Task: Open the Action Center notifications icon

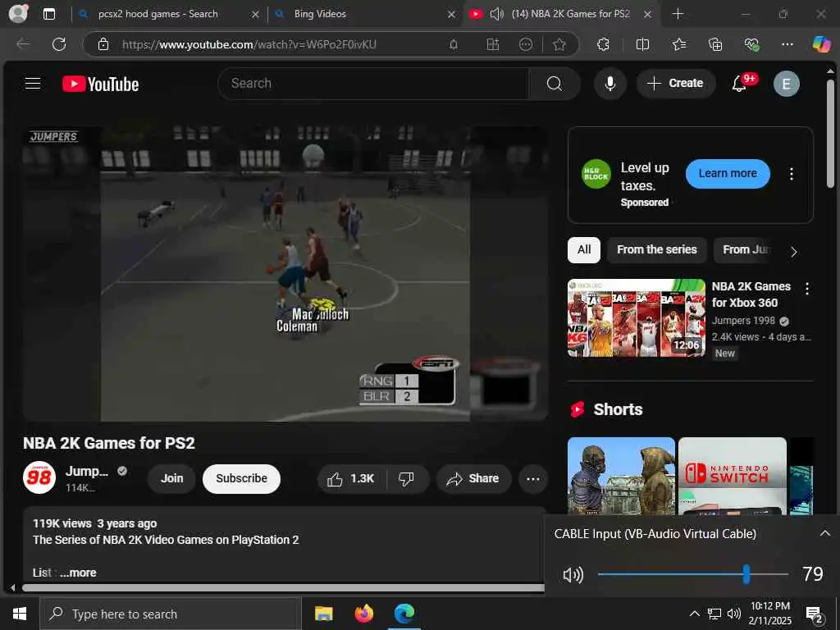Action: pyautogui.click(x=815, y=614)
